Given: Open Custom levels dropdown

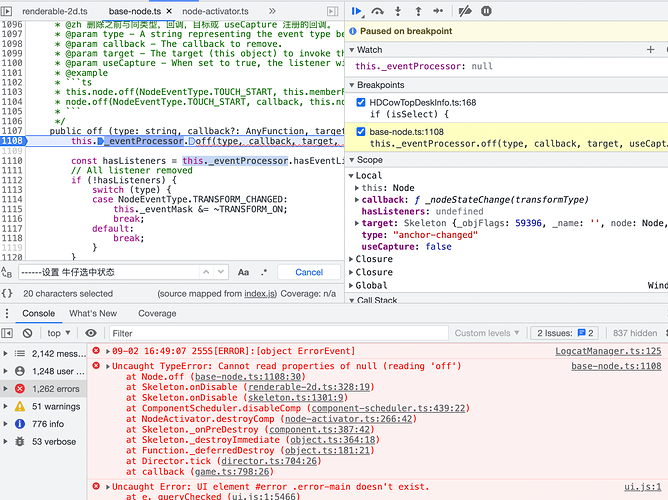Looking at the screenshot, I should point(487,333).
